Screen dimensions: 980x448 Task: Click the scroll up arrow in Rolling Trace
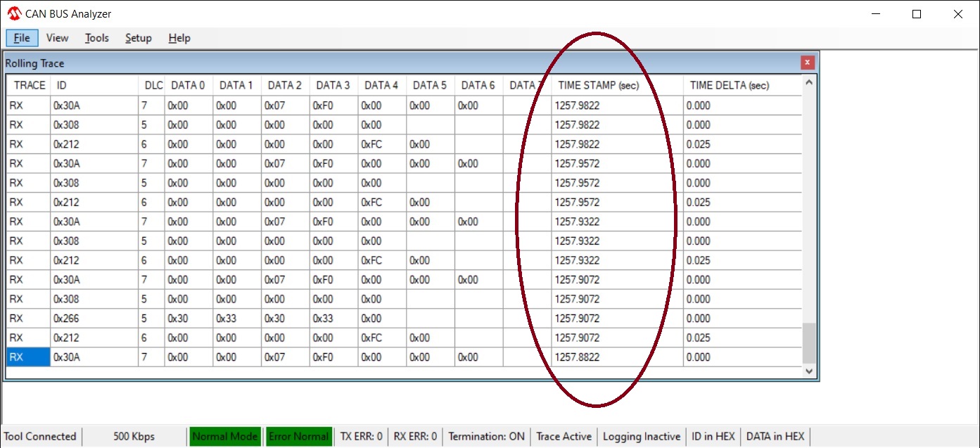point(809,83)
